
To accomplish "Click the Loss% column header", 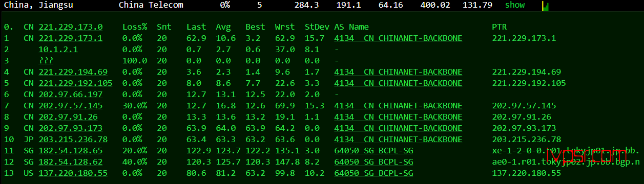I will tap(135, 27).
